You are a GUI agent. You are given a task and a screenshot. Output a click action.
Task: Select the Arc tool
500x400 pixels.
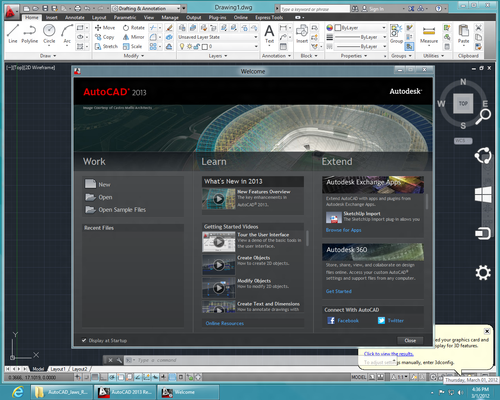coord(67,34)
